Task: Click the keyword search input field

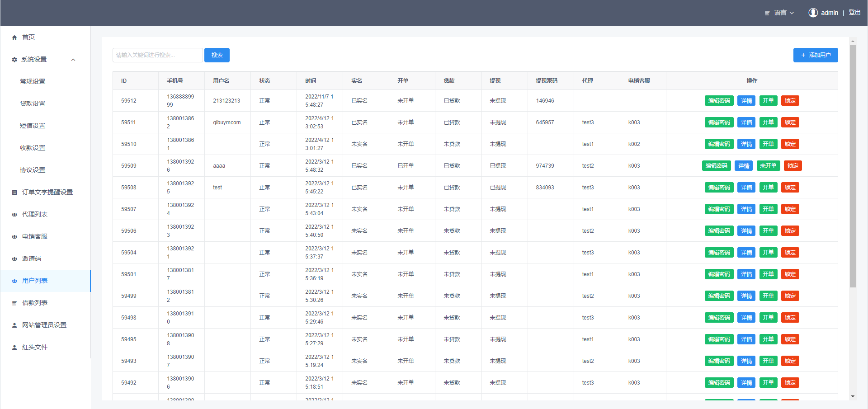Action: coord(157,55)
